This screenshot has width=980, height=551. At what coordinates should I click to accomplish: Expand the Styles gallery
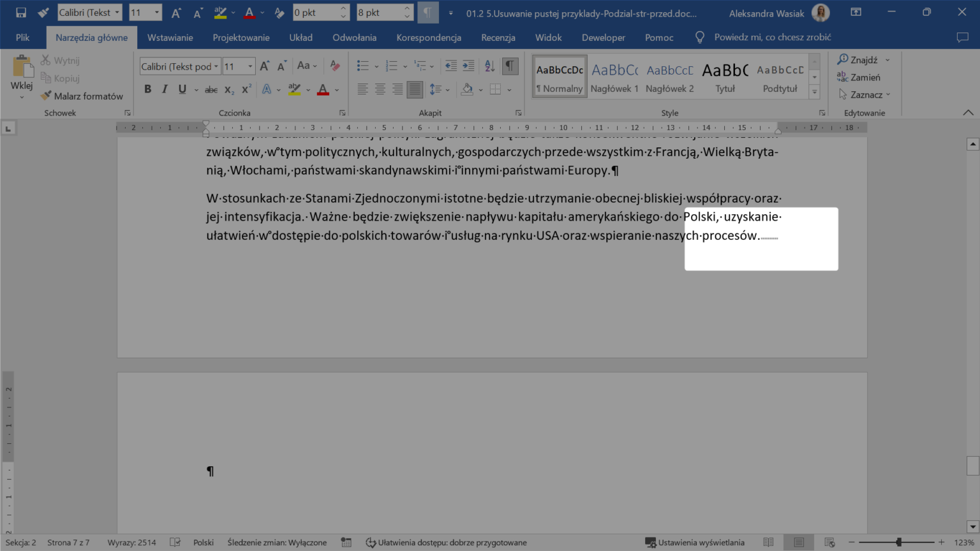(x=815, y=92)
